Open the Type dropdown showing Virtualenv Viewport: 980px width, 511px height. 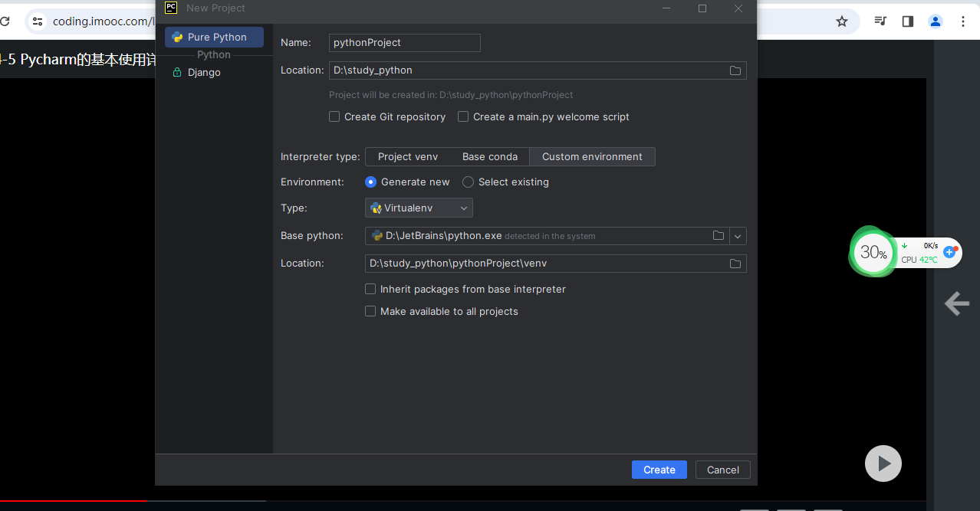(x=419, y=208)
